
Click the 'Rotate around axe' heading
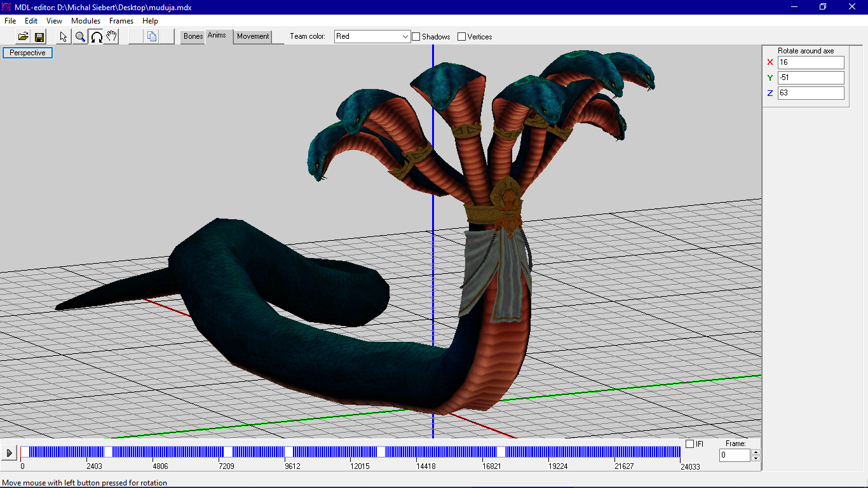(806, 51)
